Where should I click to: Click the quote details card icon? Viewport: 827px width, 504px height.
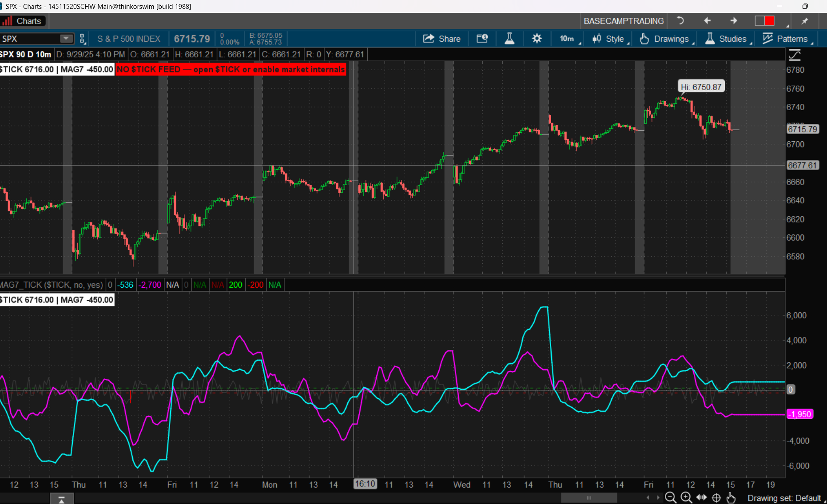[x=482, y=39]
